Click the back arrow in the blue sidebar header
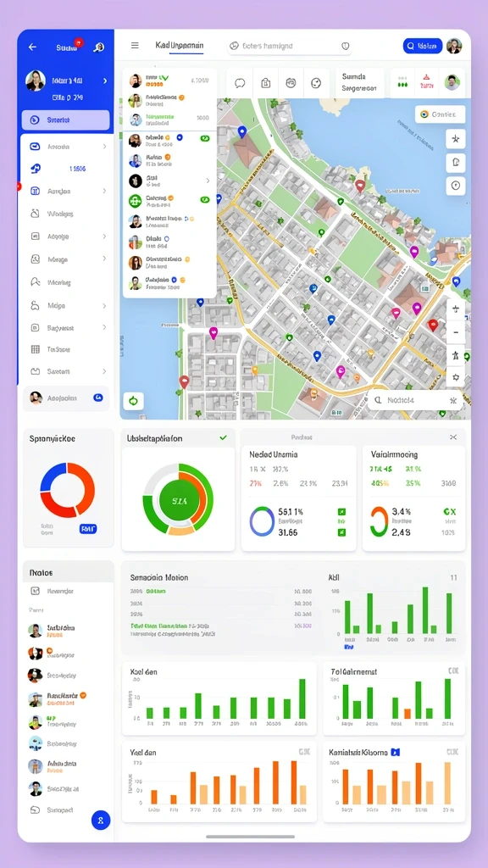The width and height of the screenshot is (488, 868). 33,47
